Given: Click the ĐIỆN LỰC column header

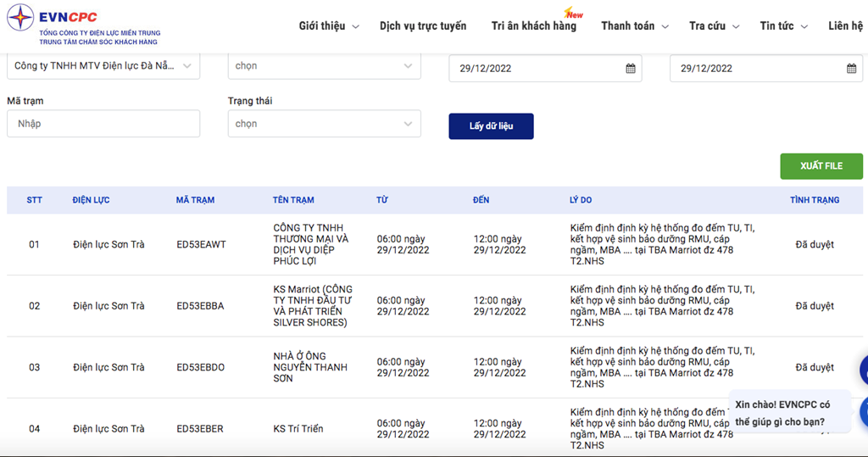Looking at the screenshot, I should (91, 200).
